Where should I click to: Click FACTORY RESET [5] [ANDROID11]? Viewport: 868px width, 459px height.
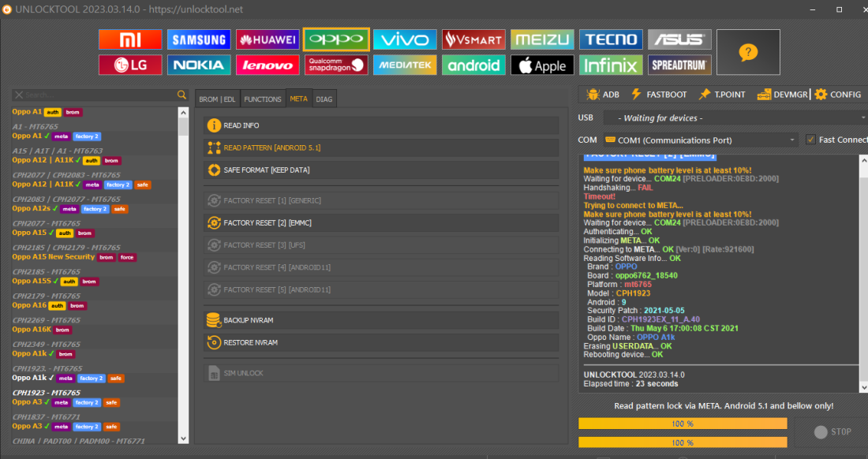[381, 289]
